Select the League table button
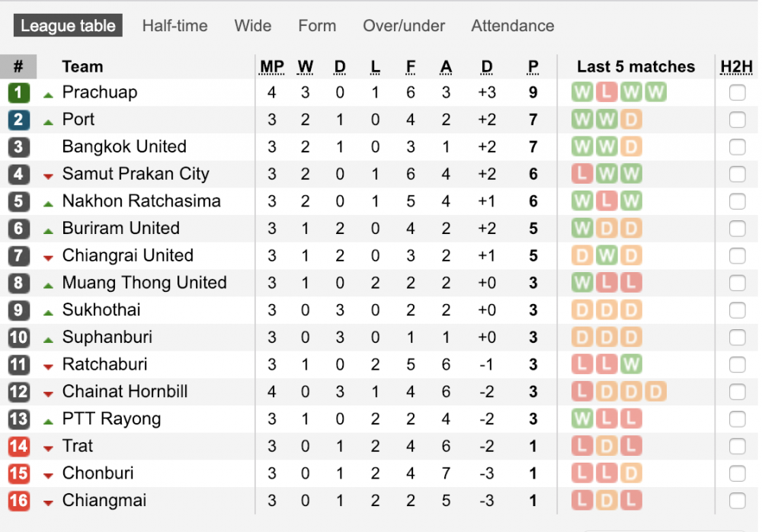 [67, 25]
